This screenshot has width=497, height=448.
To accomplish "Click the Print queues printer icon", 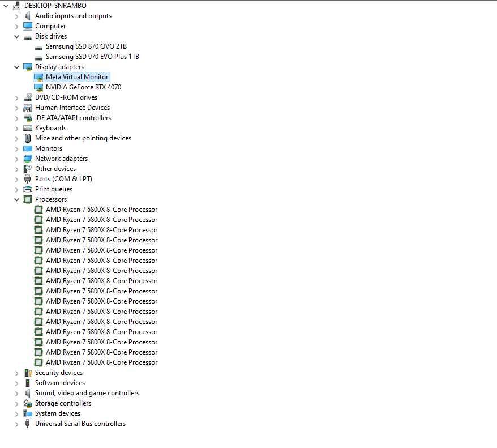I will pyautogui.click(x=28, y=189).
